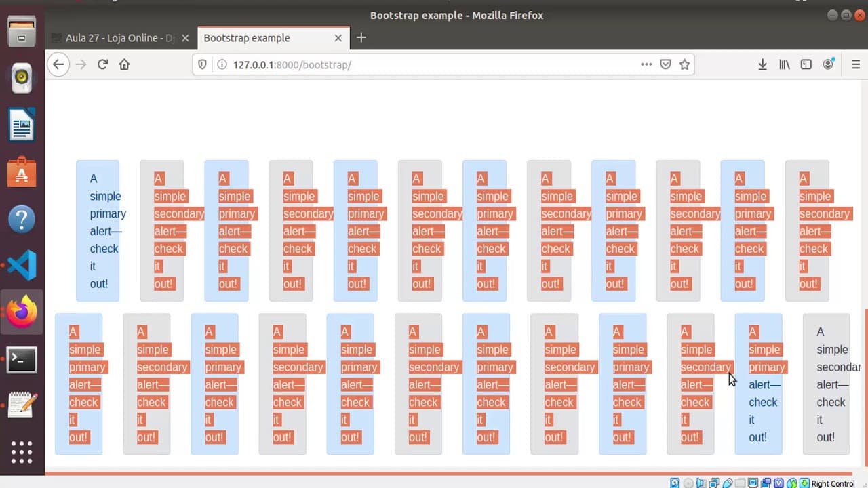This screenshot has height=488, width=868.
Task: Launch Visual Studio Code from dock
Action: (x=22, y=265)
